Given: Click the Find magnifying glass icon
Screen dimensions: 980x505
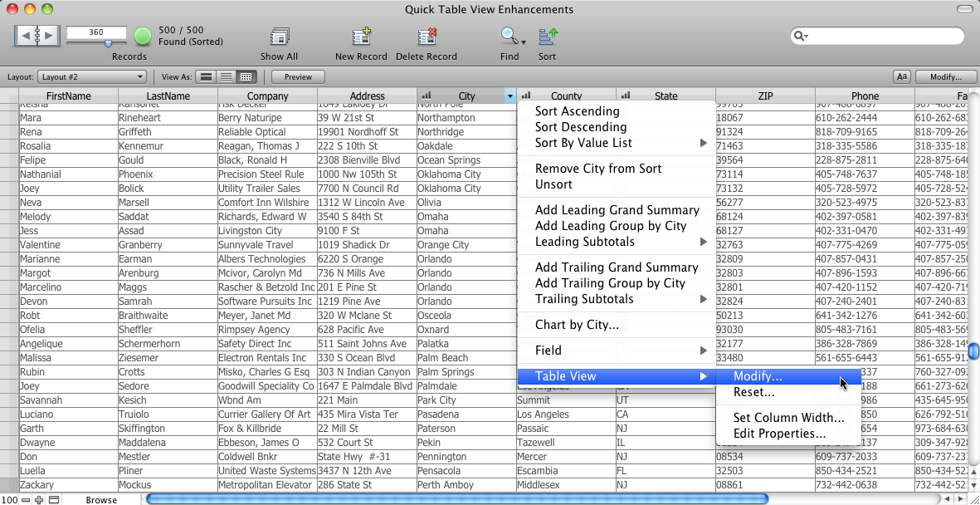Looking at the screenshot, I should 508,37.
